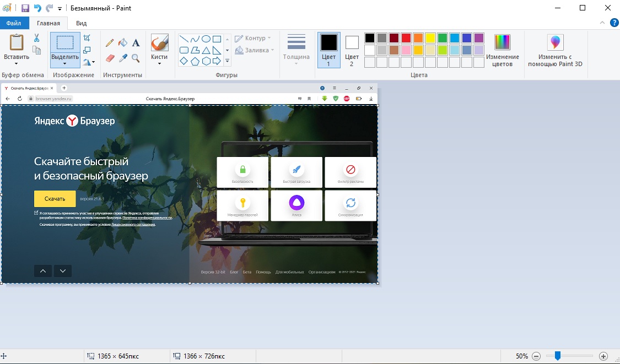Image resolution: width=620 pixels, height=364 pixels.
Task: Select the Magnifier tool
Action: point(136,58)
